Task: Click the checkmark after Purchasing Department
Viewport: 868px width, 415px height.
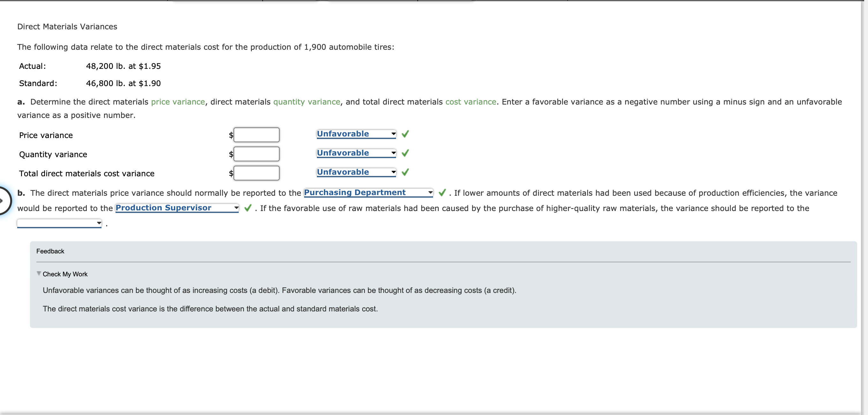Action: point(442,193)
